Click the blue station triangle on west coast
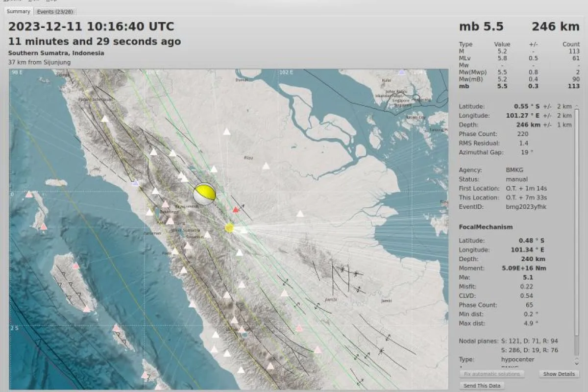 pyautogui.click(x=136, y=183)
